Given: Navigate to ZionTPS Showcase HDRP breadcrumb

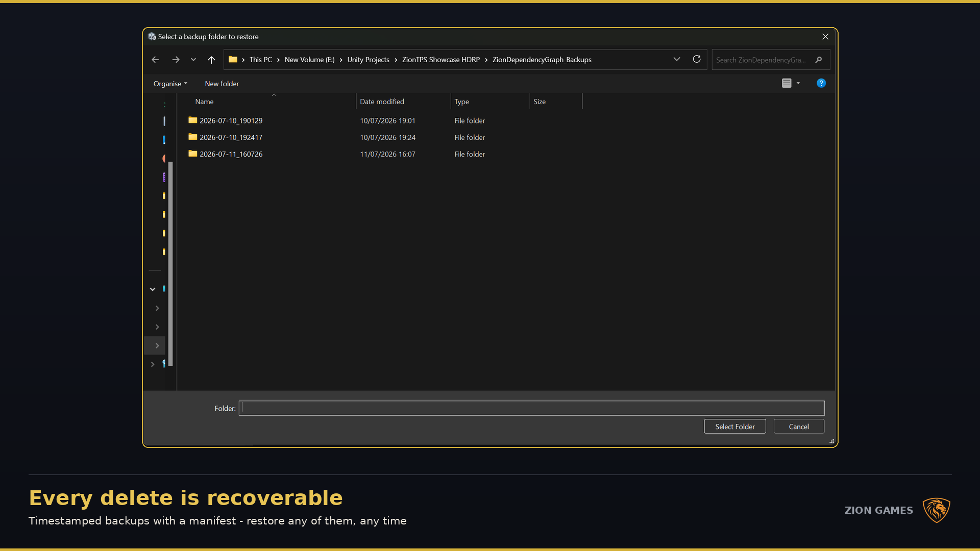Looking at the screenshot, I should [x=440, y=60].
